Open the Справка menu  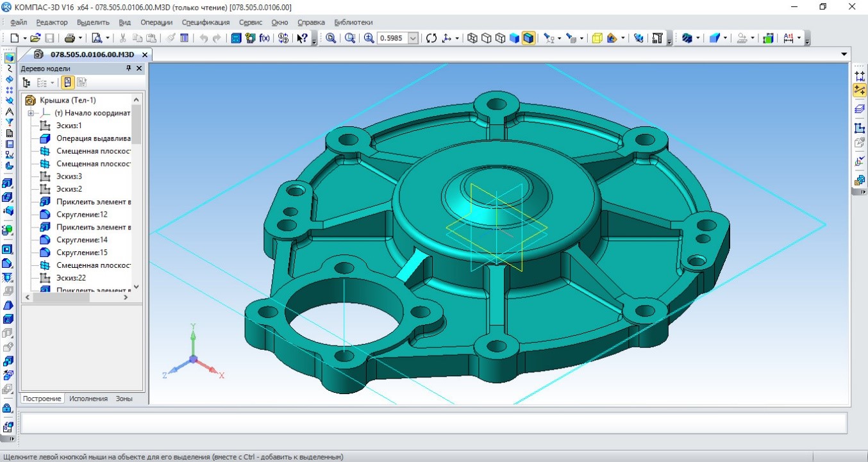click(x=311, y=22)
